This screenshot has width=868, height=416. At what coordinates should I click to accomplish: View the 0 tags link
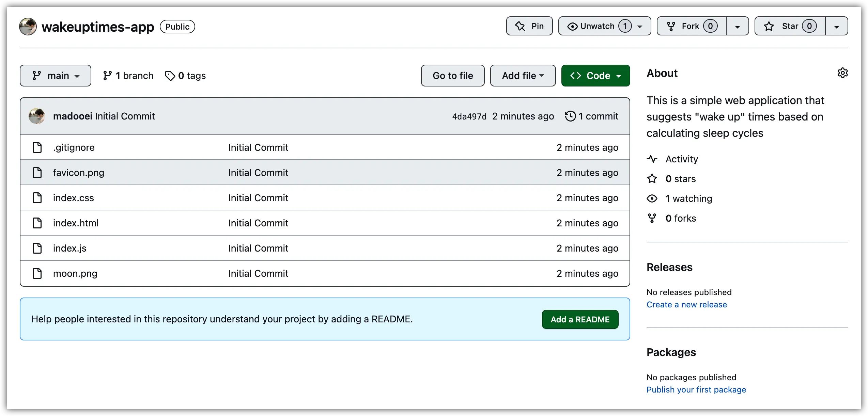pos(185,76)
